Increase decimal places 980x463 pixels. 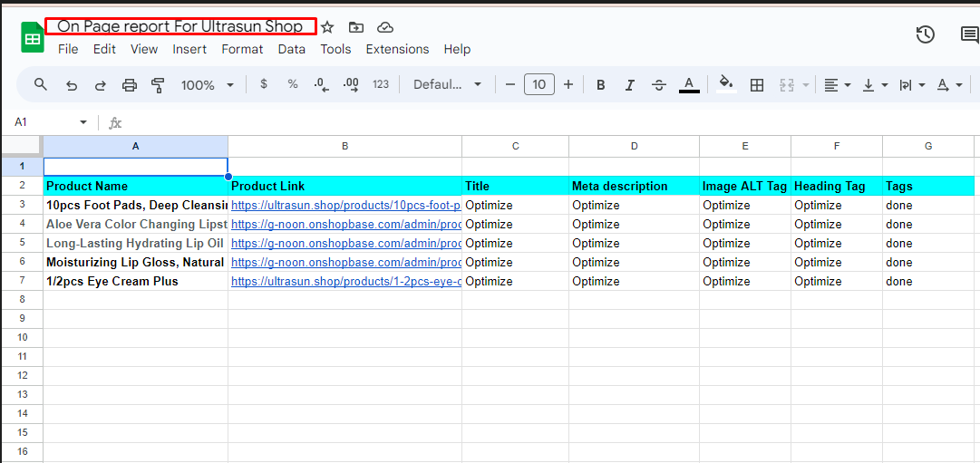pos(351,85)
